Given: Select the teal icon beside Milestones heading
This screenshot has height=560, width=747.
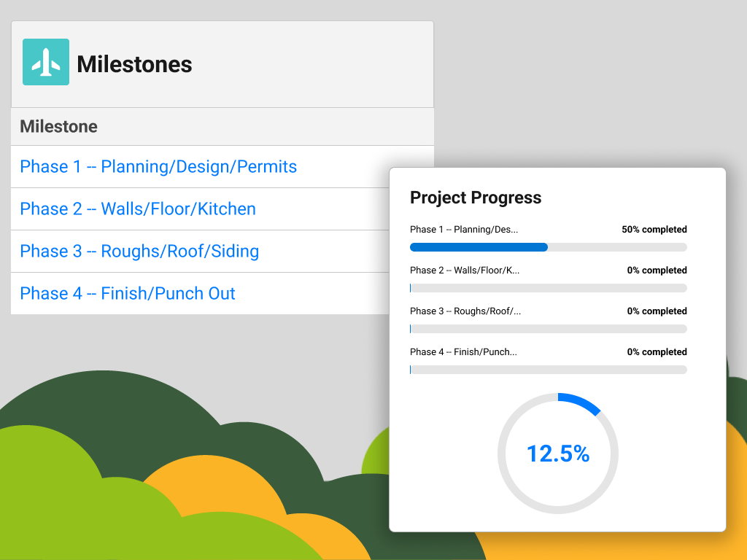Looking at the screenshot, I should pos(45,63).
